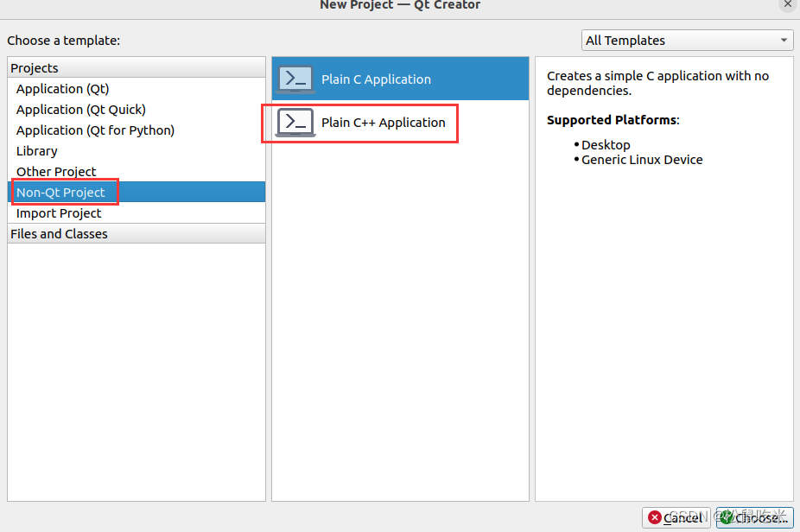
Task: Select Application (Qt) in the project list
Action: pyautogui.click(x=61, y=88)
